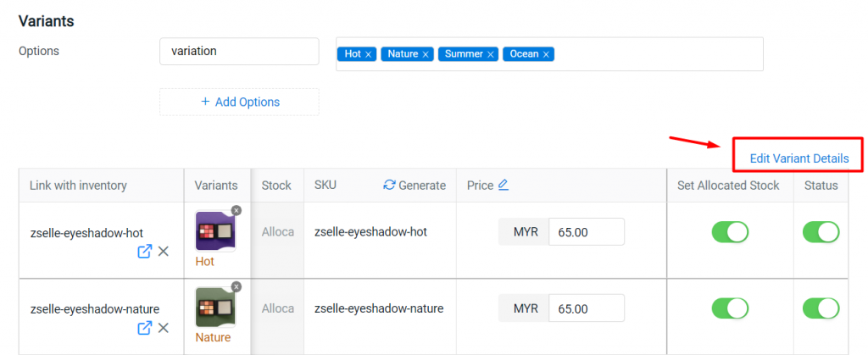Toggle status for Nature variant
Image resolution: width=868 pixels, height=355 pixels.
pos(821,308)
